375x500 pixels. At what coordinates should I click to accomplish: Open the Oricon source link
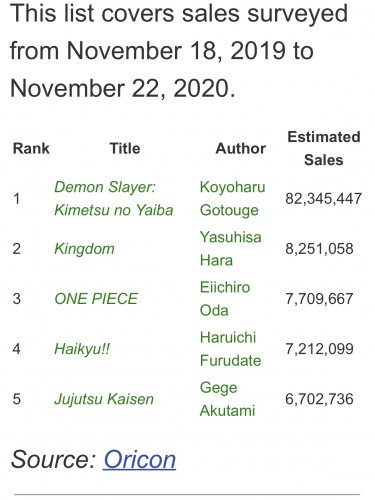click(139, 460)
